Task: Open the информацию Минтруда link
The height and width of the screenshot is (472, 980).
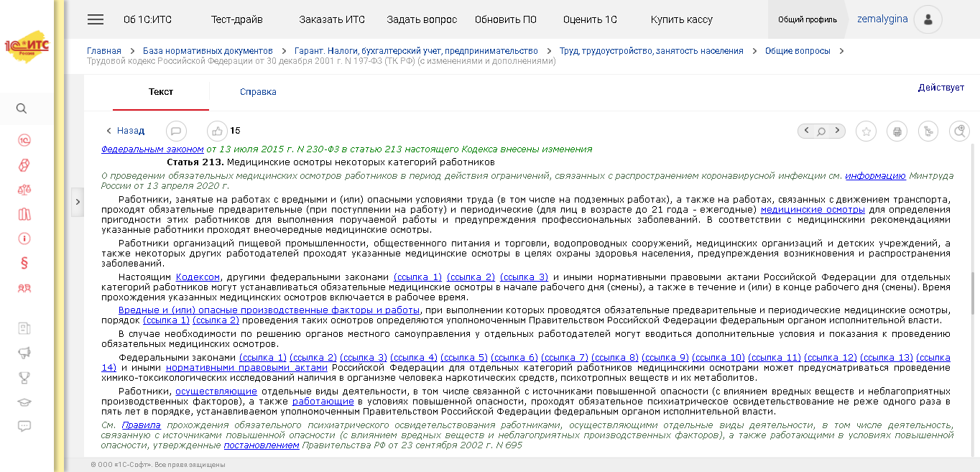Action: [x=875, y=175]
